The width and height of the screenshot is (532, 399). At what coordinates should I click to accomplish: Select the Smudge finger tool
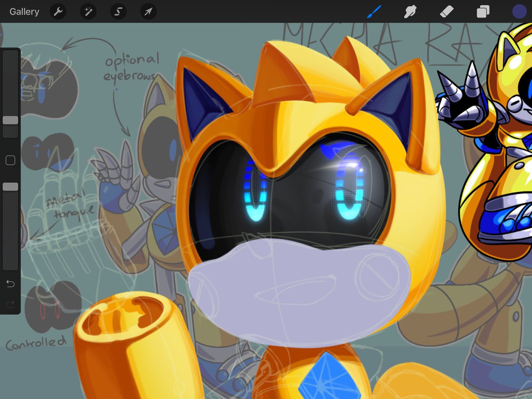tap(410, 12)
